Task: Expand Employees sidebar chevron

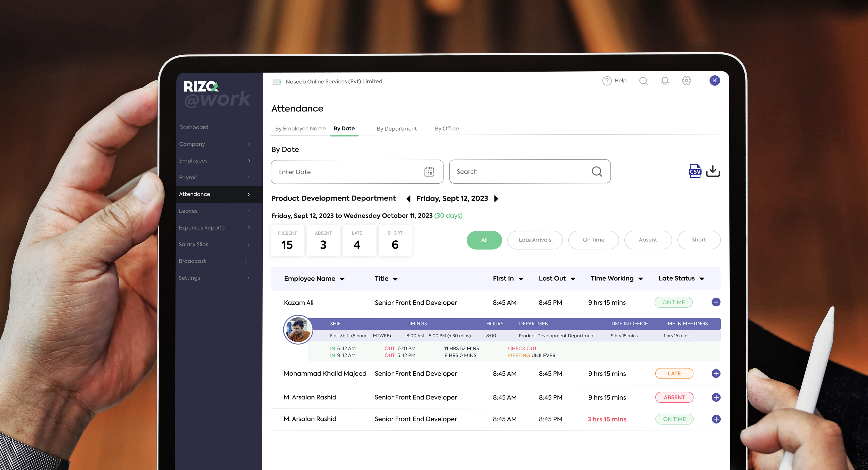Action: (249, 161)
